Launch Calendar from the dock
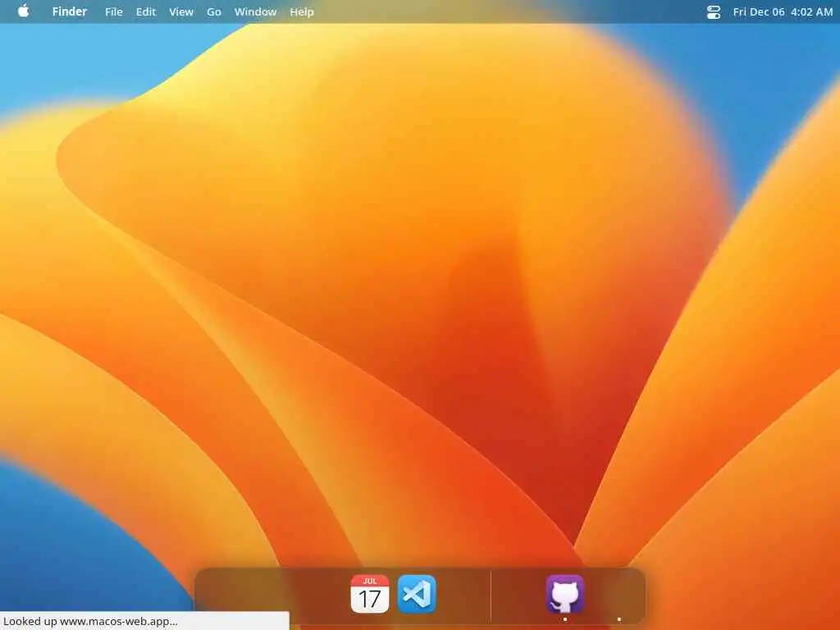 click(370, 594)
